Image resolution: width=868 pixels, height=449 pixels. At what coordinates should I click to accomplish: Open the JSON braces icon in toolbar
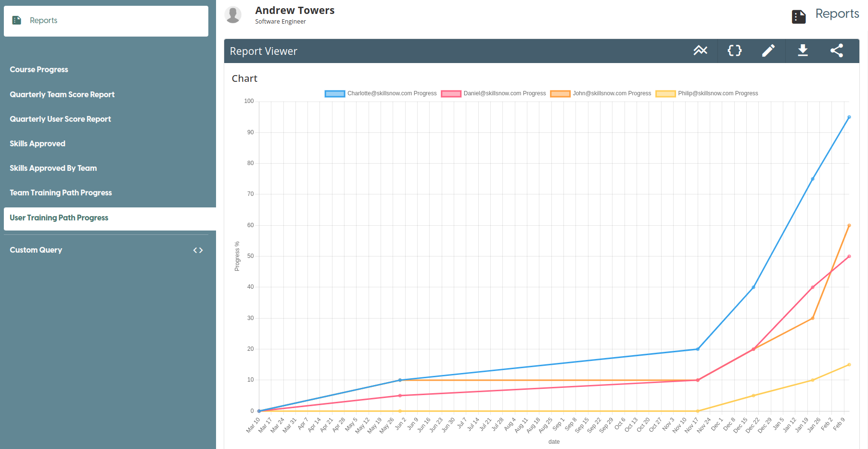734,51
